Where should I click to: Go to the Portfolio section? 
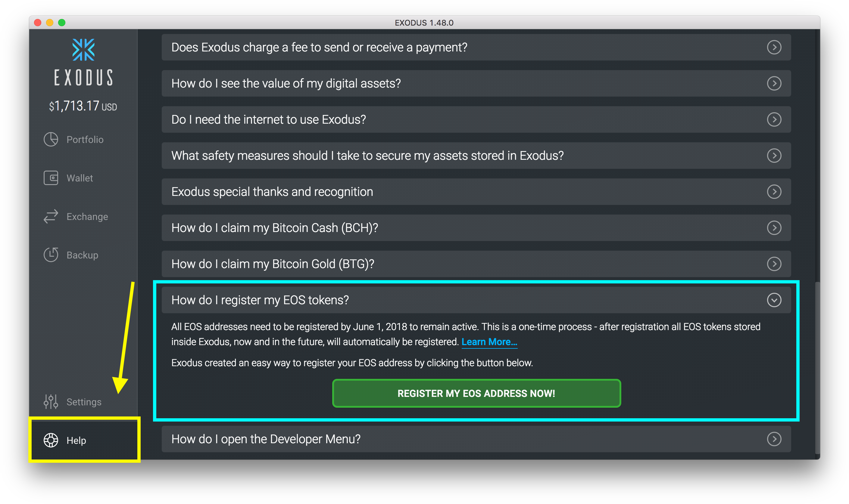coord(85,139)
